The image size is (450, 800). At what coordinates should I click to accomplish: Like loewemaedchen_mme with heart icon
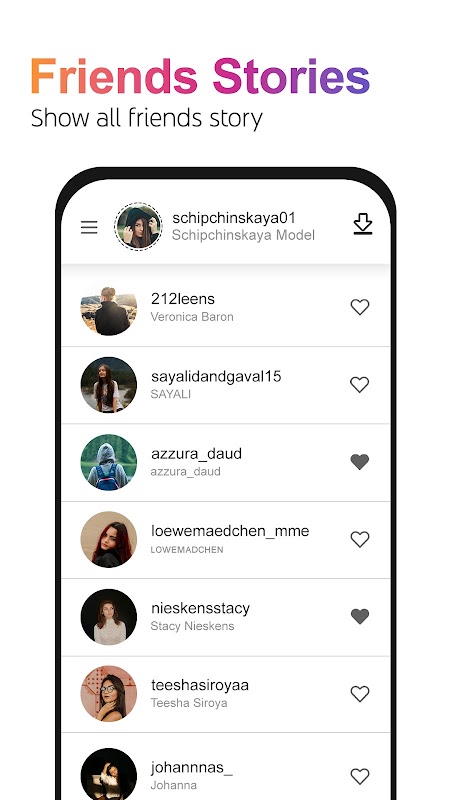360,539
